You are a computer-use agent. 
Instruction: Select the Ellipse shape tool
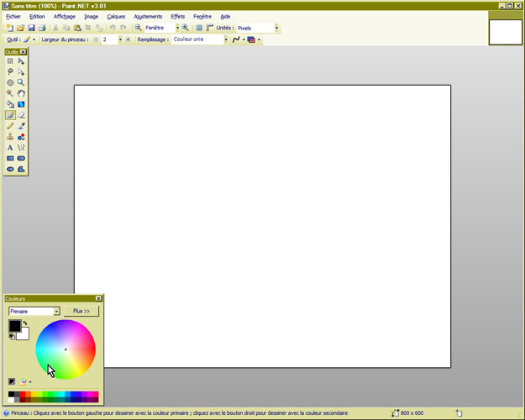click(10, 168)
